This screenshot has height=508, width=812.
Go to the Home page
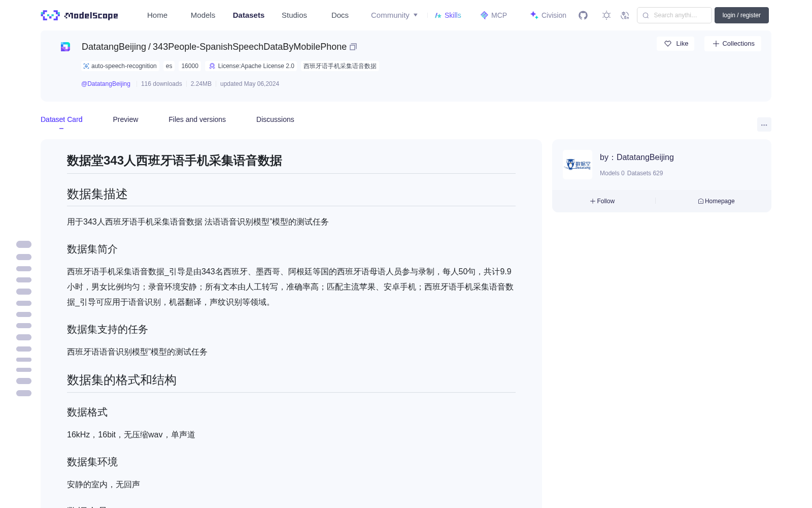(x=157, y=15)
